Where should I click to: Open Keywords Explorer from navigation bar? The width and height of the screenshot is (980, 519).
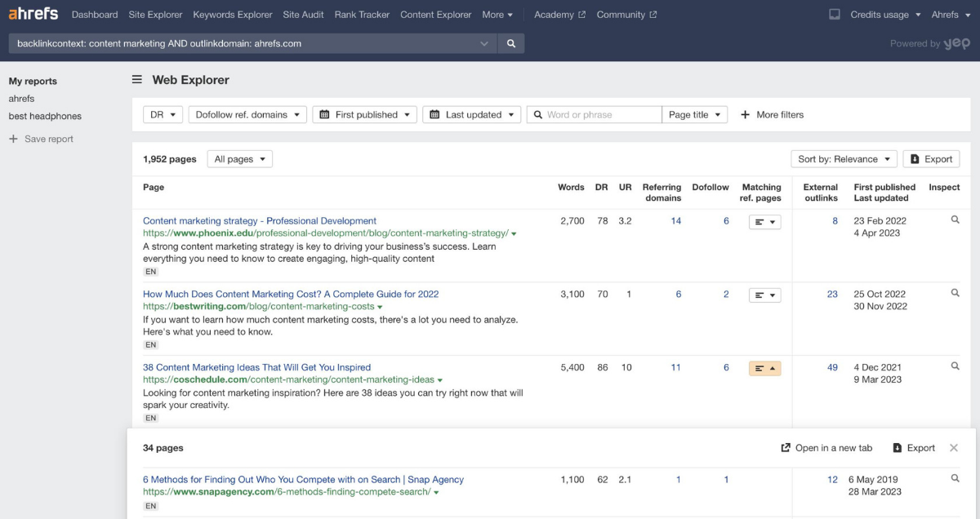point(233,15)
